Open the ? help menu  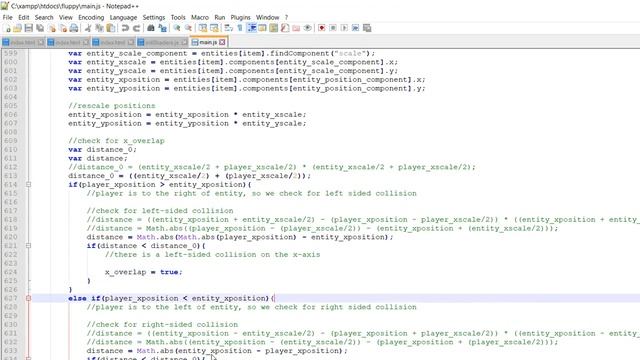[x=286, y=17]
